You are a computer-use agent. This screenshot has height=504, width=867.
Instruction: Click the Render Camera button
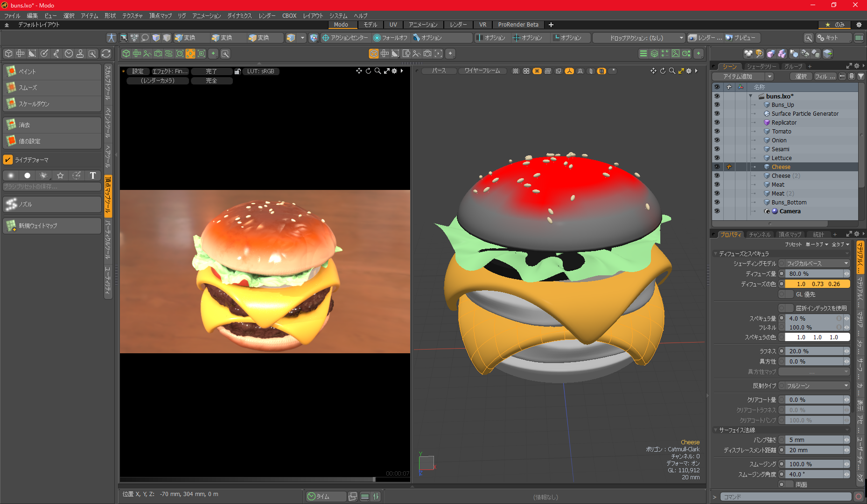point(158,81)
